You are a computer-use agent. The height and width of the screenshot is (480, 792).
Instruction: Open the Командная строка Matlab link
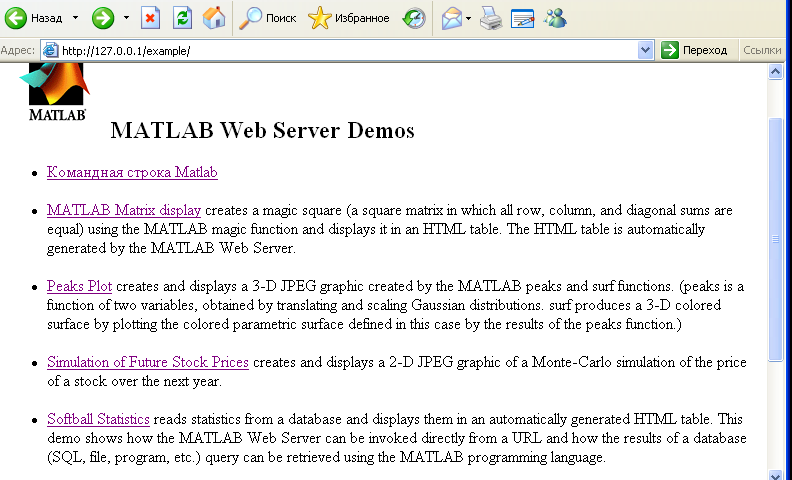pyautogui.click(x=132, y=172)
